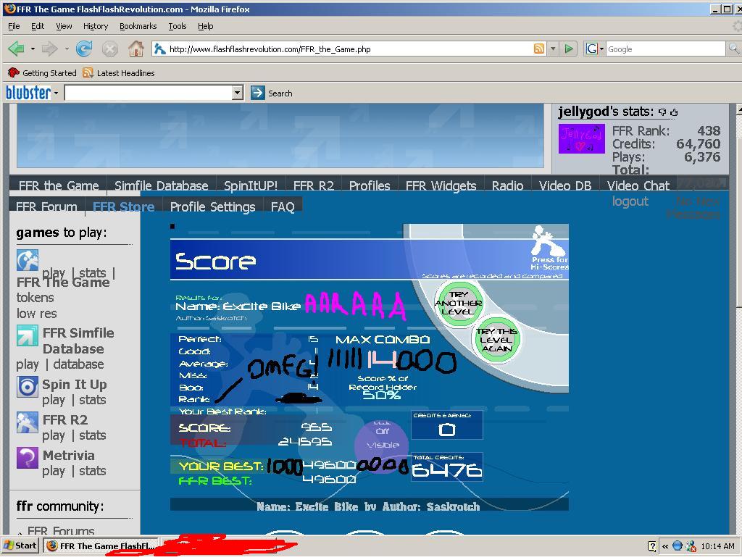Screen dimensions: 742x560
Task: Open the Google search engine dropdown
Action: point(595,49)
